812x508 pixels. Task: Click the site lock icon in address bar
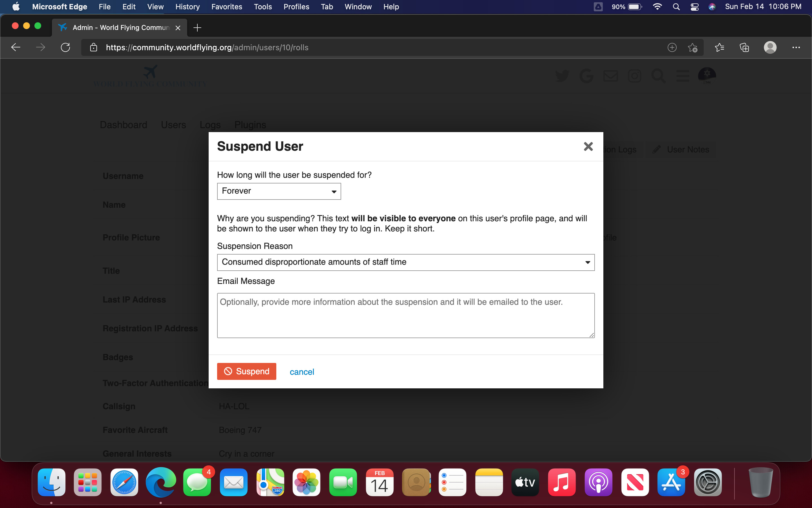pos(94,47)
